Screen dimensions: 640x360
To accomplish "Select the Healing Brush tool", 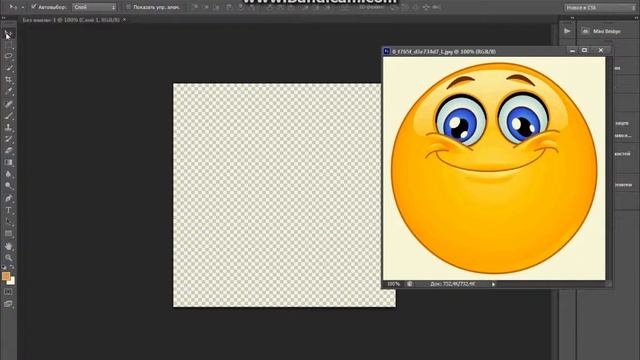I will pos(9,104).
